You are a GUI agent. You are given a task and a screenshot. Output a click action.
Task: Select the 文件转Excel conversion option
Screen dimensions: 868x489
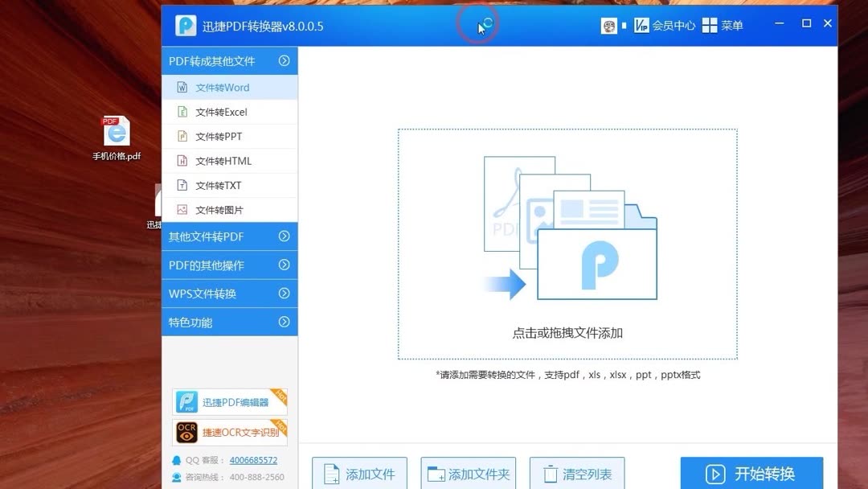[215, 111]
